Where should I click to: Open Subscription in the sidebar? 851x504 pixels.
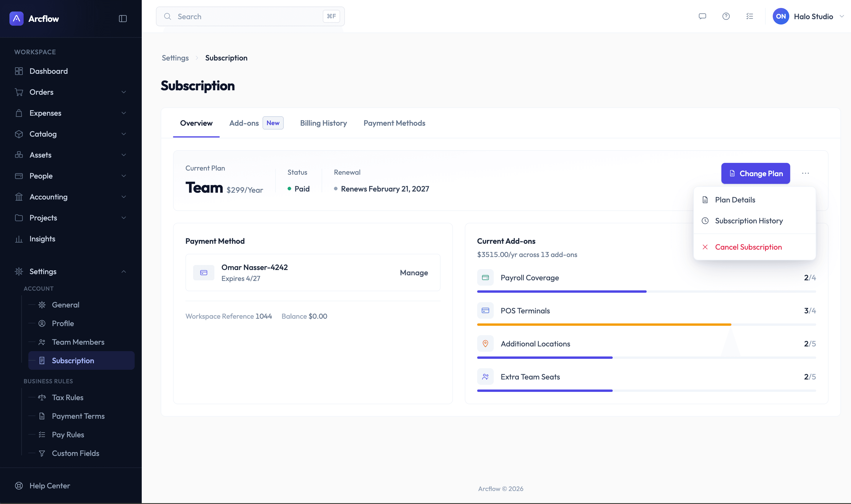point(81,360)
